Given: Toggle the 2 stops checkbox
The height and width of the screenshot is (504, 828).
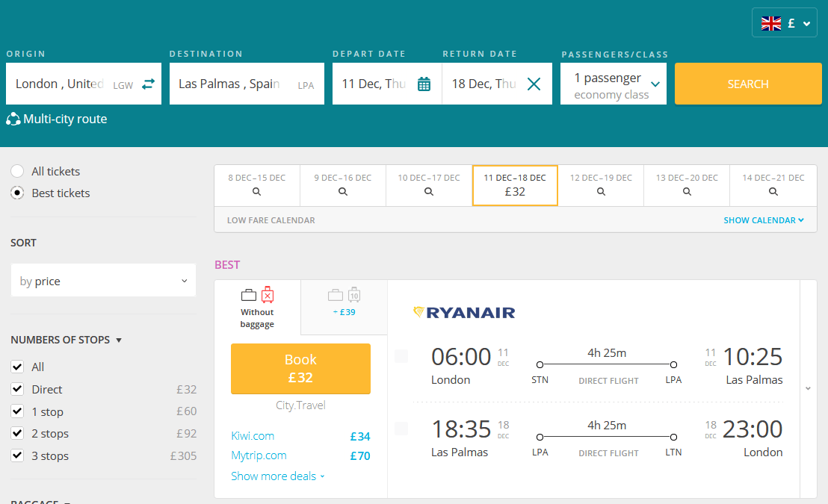Looking at the screenshot, I should point(17,433).
